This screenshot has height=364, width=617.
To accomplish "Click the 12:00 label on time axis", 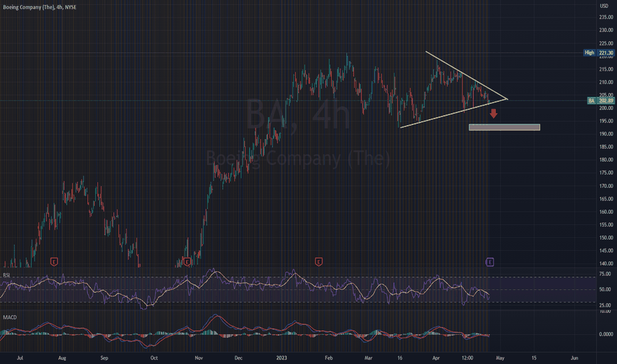I will (467, 358).
